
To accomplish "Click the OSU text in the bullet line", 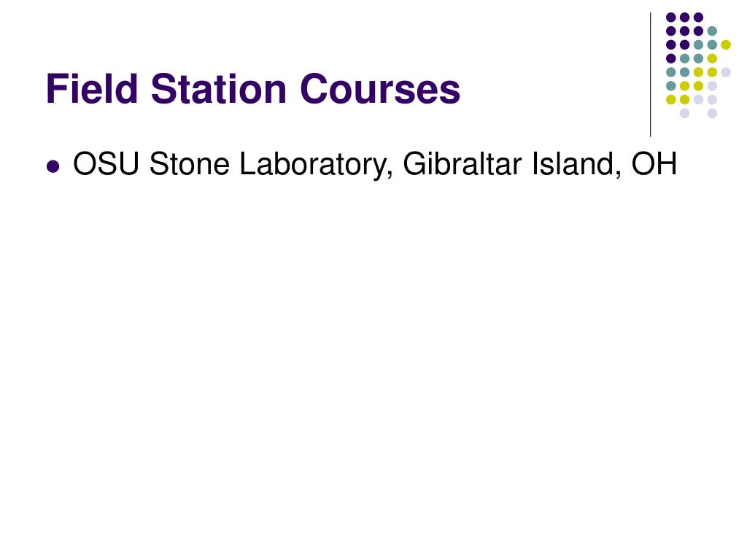I will tap(106, 164).
